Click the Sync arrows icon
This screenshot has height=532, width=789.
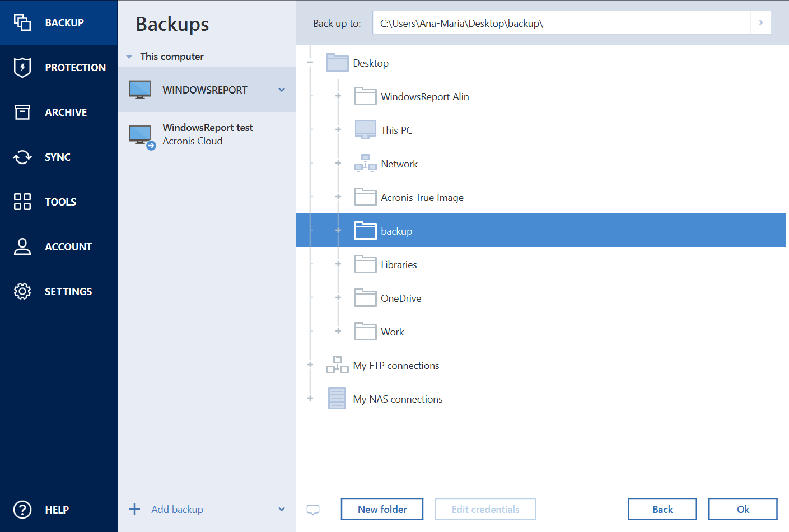click(22, 157)
